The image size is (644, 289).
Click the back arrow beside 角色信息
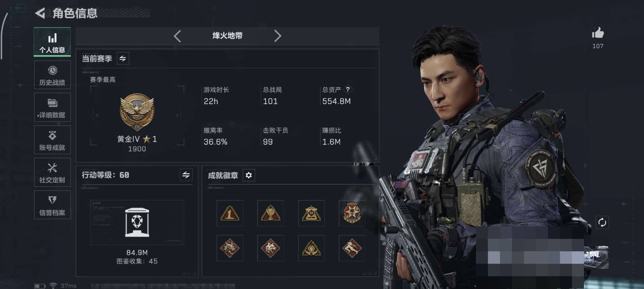tap(40, 13)
